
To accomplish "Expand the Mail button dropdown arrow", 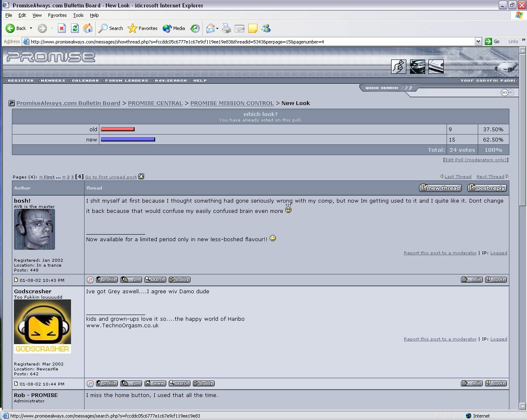I will (217, 28).
